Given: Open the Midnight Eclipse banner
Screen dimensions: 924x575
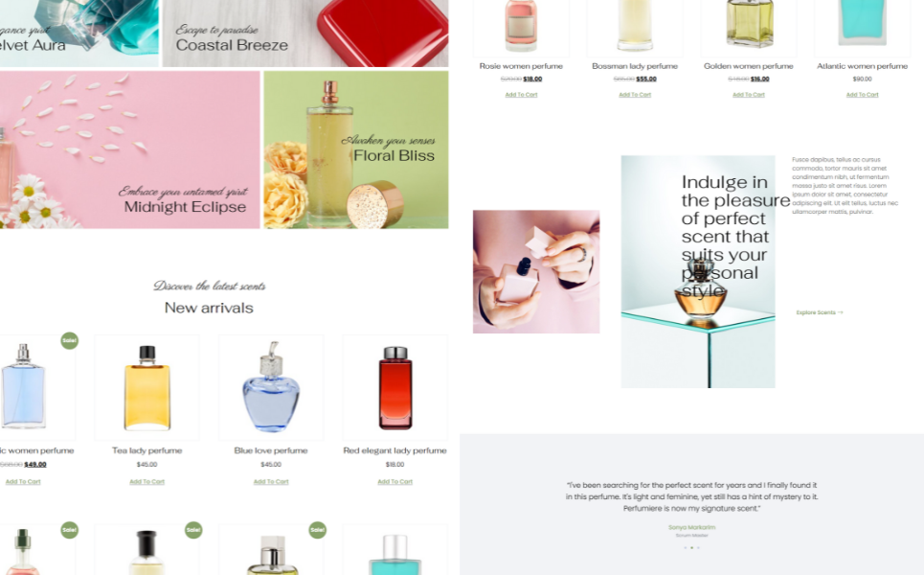Looking at the screenshot, I should point(129,149).
